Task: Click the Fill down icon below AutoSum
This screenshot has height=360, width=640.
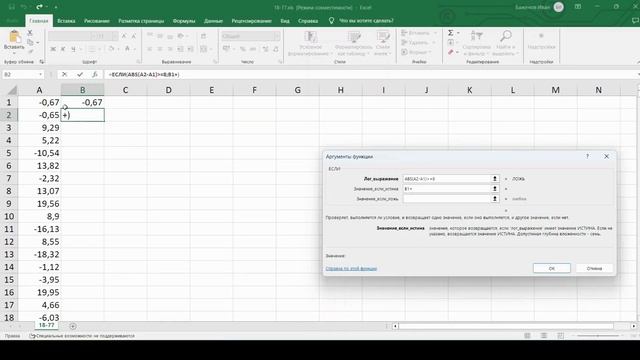Action: coord(451,42)
